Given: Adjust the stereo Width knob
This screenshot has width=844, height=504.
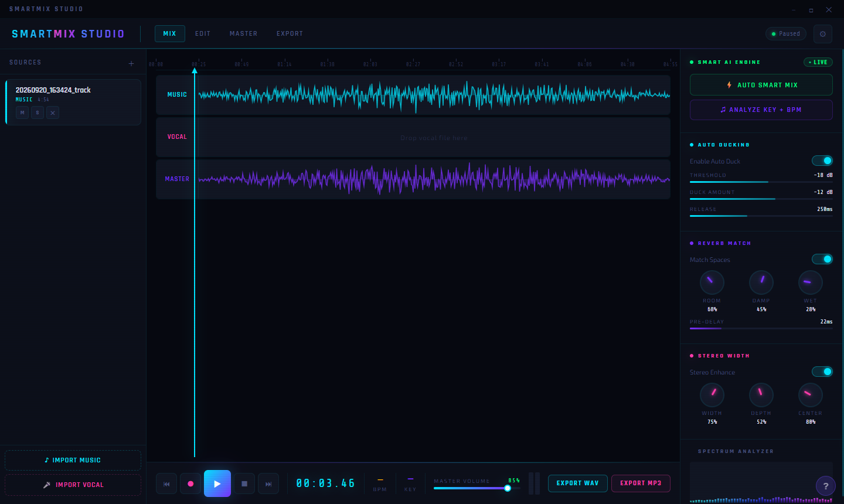Looking at the screenshot, I should coord(712,395).
